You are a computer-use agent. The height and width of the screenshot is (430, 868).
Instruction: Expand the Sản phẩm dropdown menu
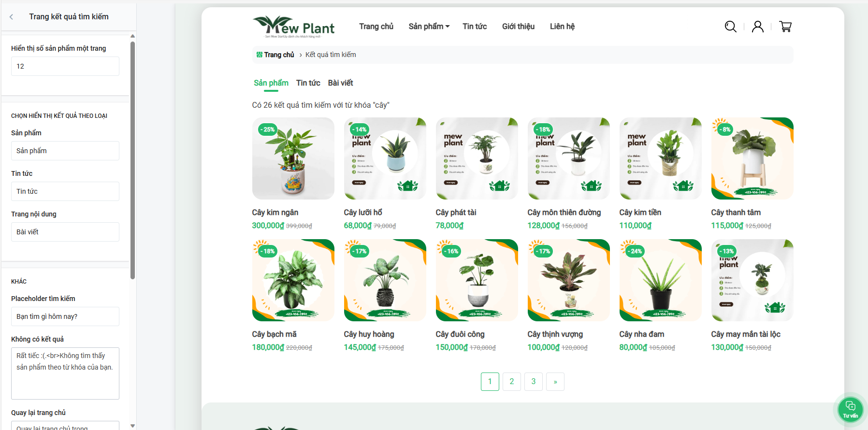[x=429, y=27]
